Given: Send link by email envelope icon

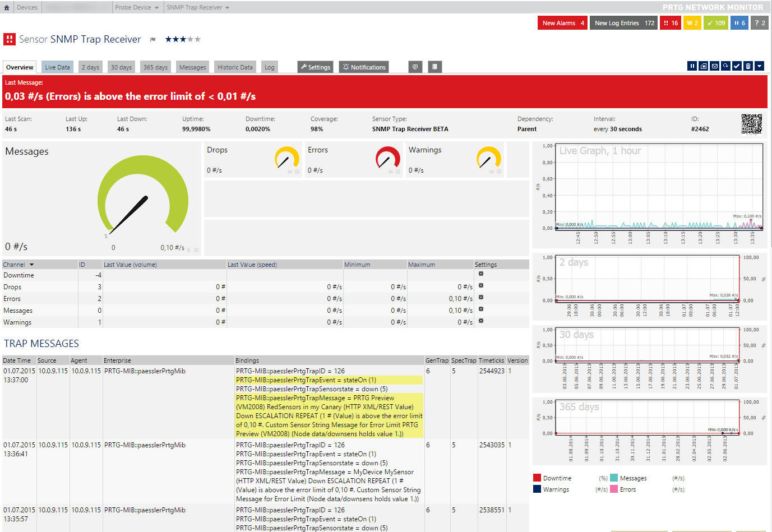Looking at the screenshot, I should [715, 66].
